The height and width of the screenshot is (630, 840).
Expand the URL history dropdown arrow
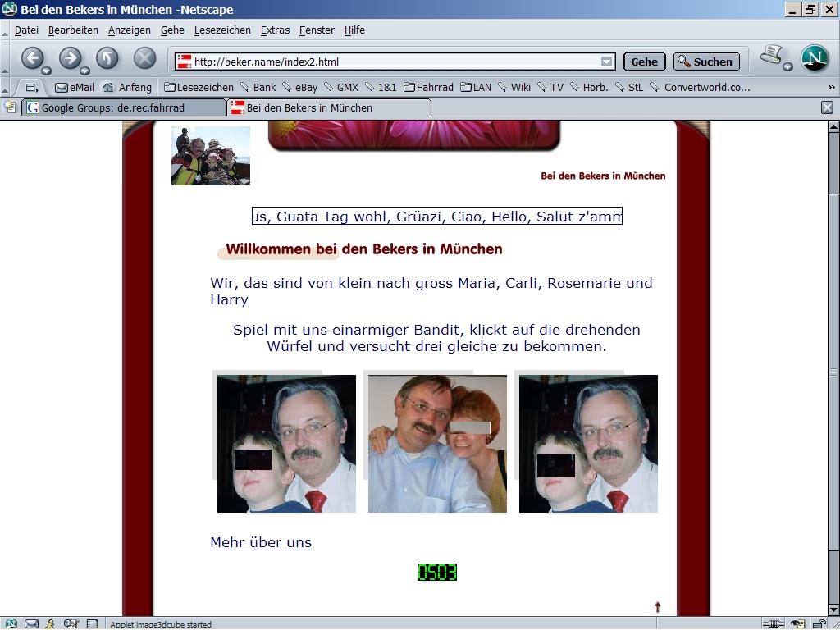coord(606,62)
